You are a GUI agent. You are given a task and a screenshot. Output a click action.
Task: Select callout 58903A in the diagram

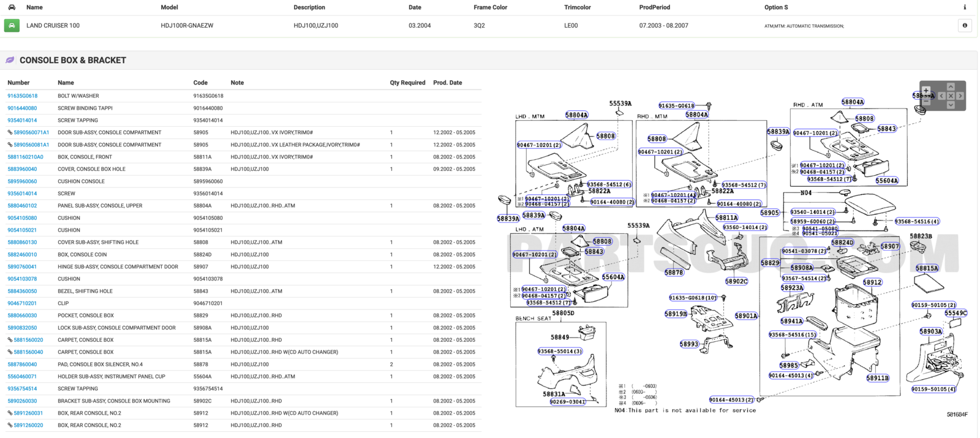(930, 331)
